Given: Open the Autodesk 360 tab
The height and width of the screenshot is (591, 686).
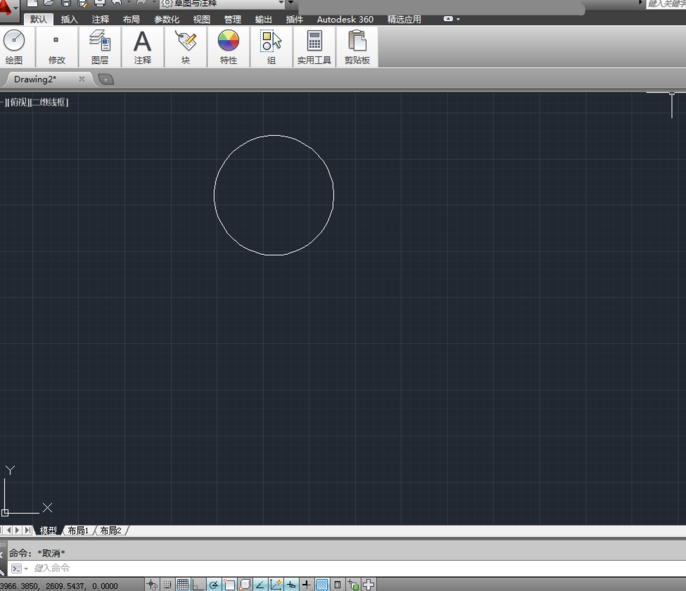Looking at the screenshot, I should (345, 19).
